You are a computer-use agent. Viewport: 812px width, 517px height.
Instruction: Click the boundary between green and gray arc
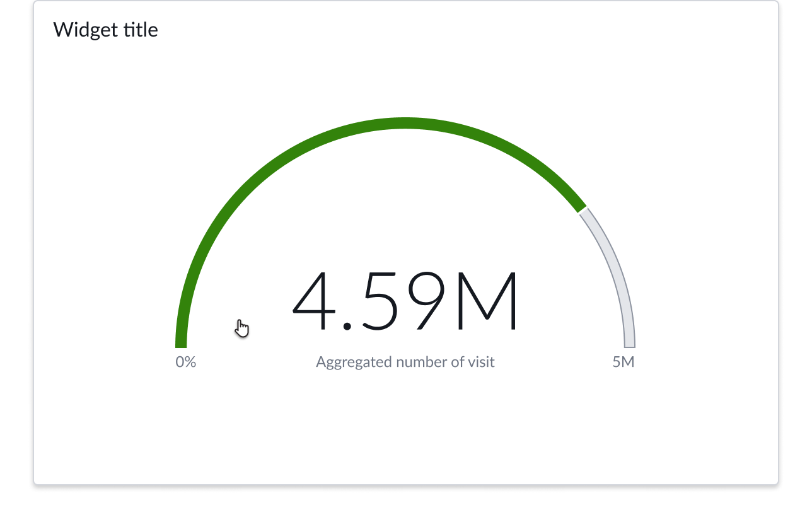coord(581,210)
